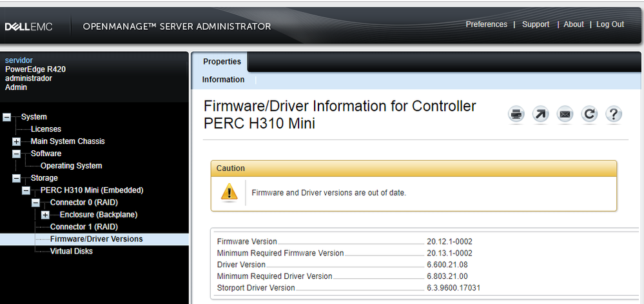
Task: Select Storage in the tree
Action: point(44,178)
